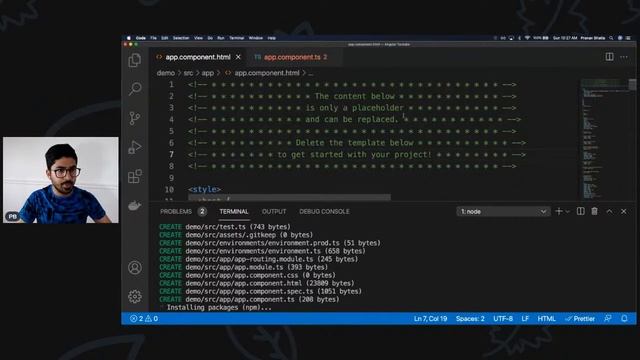Open the Help menu
The image size is (640, 360).
(271, 38)
